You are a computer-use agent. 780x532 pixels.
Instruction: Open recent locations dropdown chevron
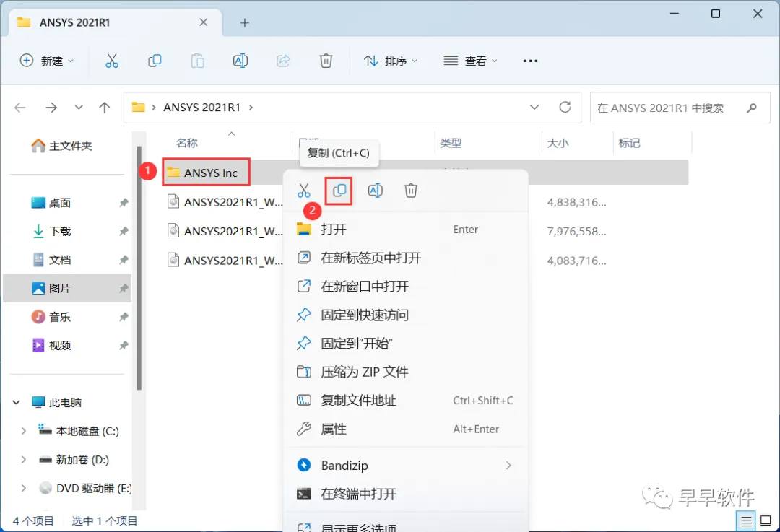click(x=79, y=108)
